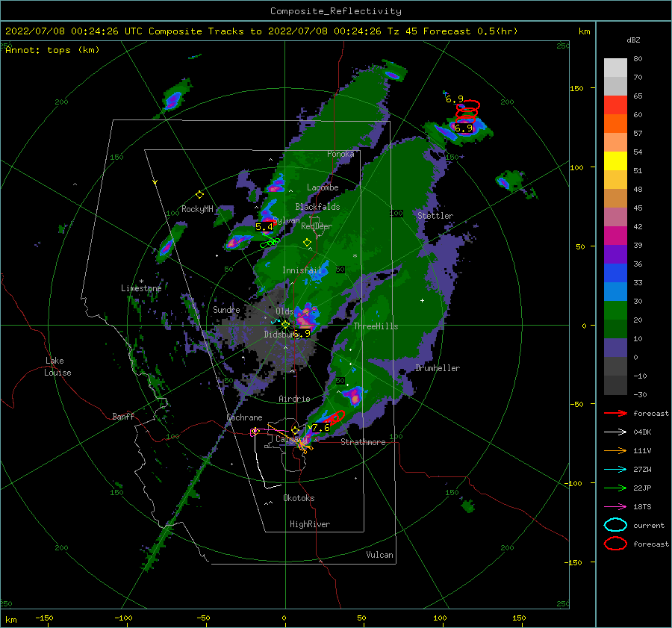672x628 pixels.
Task: Click the 'Annot: tops (km)' annotation text
Action: click(x=52, y=50)
